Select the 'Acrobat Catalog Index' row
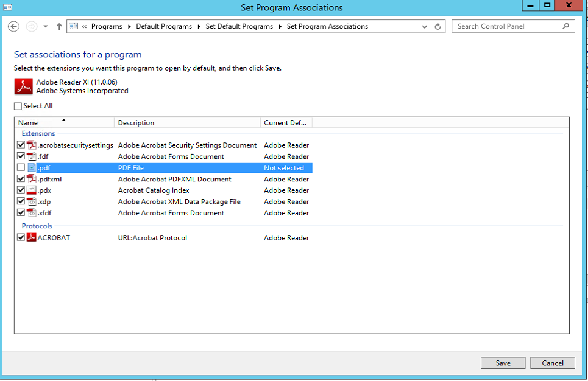This screenshot has width=588, height=381. point(163,190)
